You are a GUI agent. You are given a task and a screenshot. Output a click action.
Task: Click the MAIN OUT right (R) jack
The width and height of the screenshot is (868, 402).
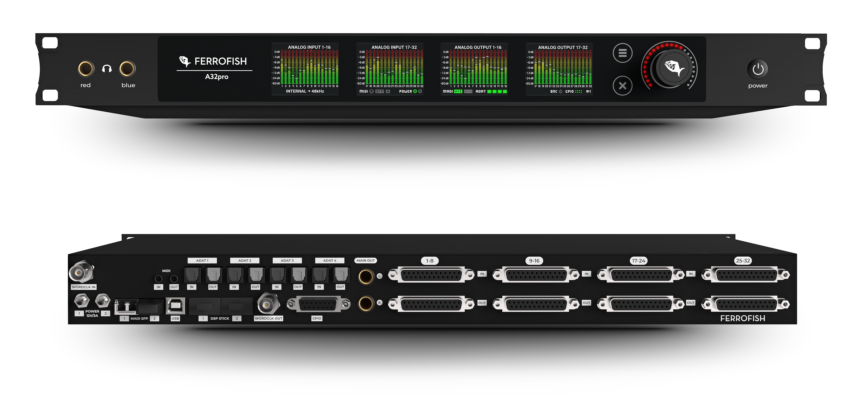366,304
